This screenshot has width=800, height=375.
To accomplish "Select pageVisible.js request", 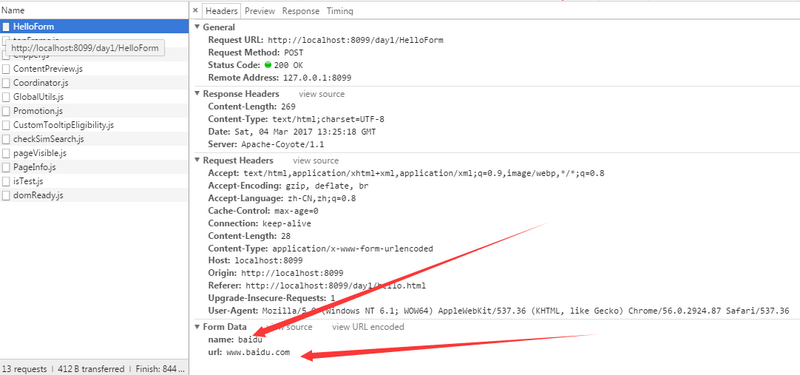I will tap(94, 153).
